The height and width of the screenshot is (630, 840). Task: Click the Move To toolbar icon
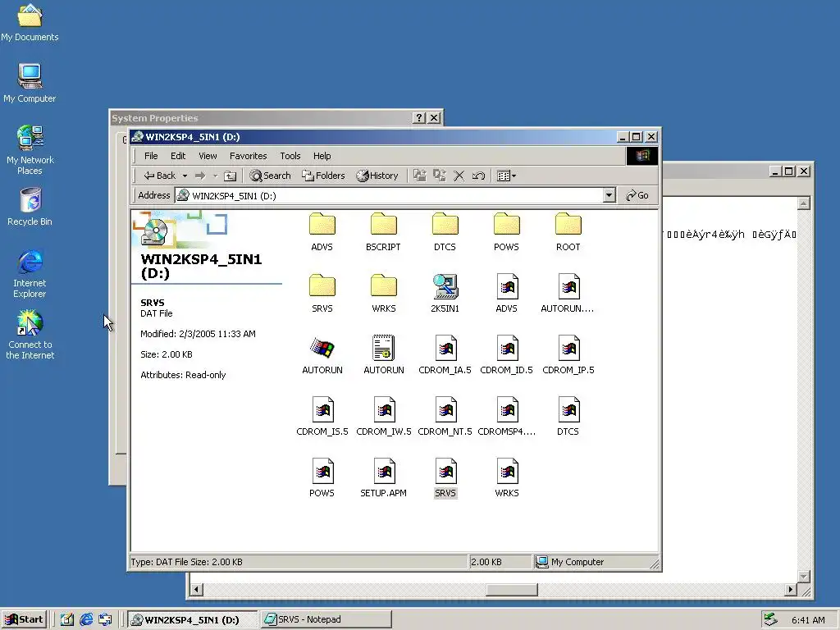point(420,176)
